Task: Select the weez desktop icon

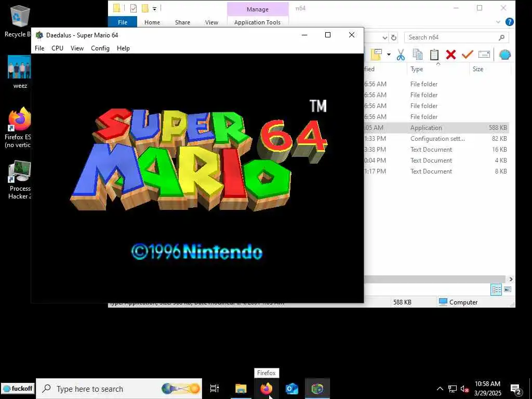Action: tap(19, 72)
